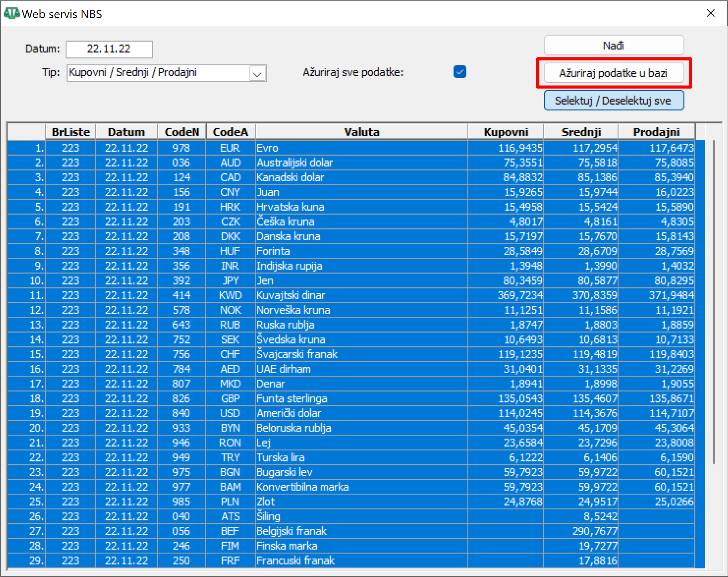Sort by the Kupovni column header

pos(506,132)
